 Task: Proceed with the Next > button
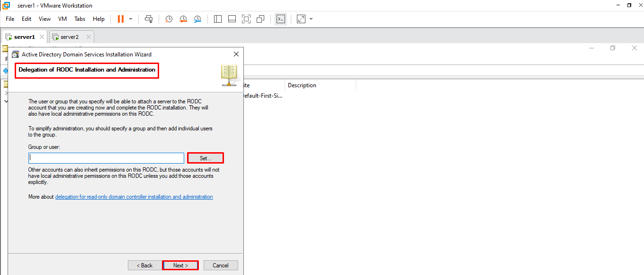(x=180, y=266)
